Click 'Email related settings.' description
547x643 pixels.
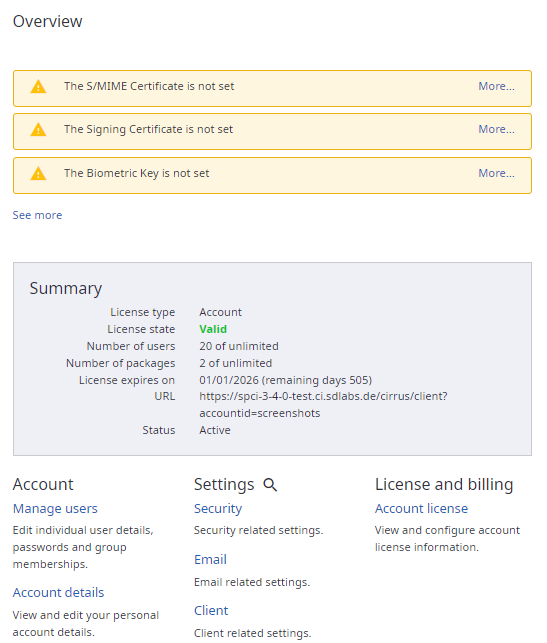click(x=252, y=582)
